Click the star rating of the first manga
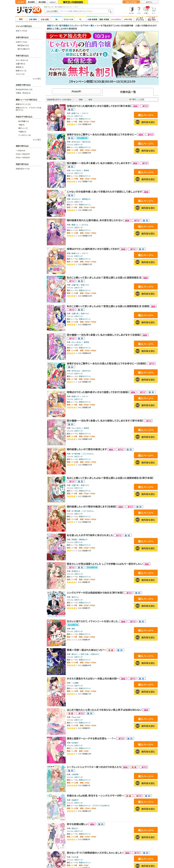Image resolution: width=174 pixels, height=868 pixels. tap(72, 124)
